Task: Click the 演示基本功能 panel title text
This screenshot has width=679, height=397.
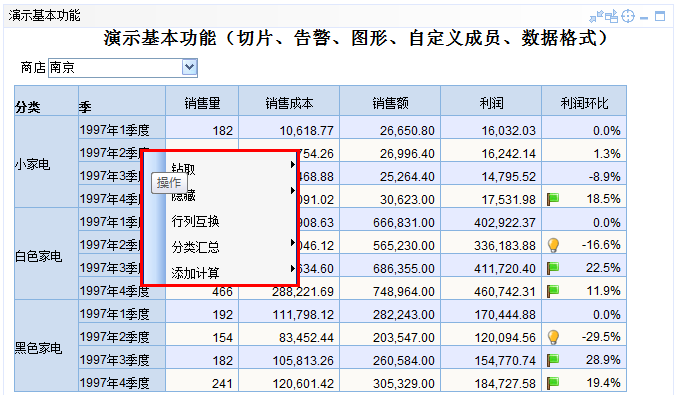Action: [44, 16]
